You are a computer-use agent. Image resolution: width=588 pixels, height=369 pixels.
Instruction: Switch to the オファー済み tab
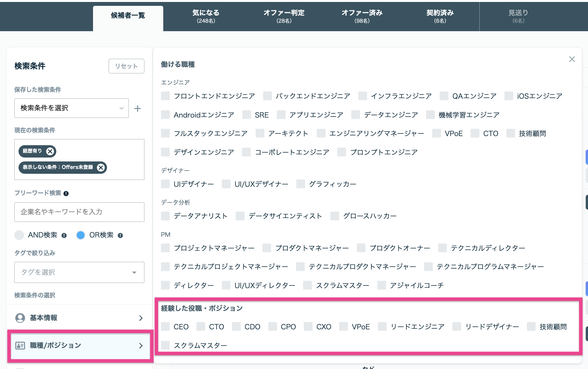tap(362, 16)
